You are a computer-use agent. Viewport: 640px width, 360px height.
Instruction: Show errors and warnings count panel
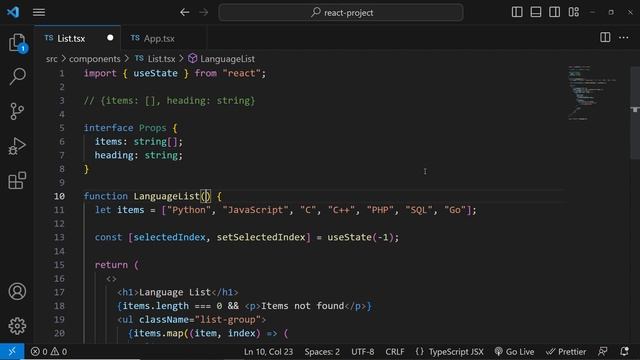(x=49, y=351)
